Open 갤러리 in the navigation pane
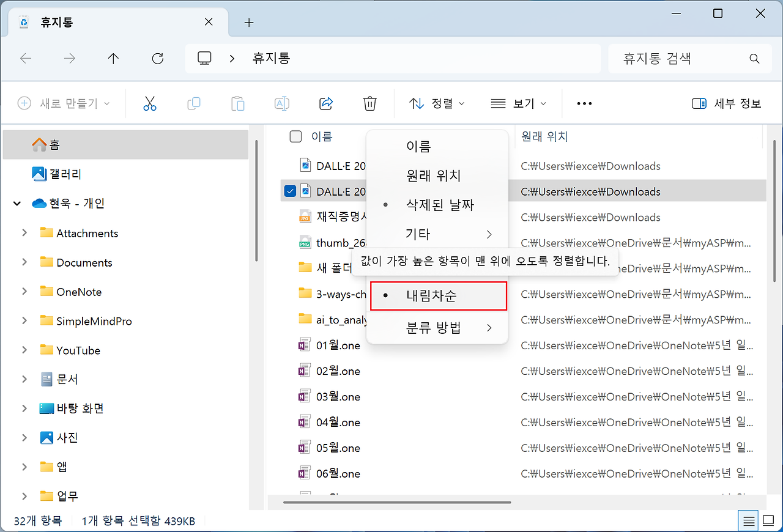 64,174
